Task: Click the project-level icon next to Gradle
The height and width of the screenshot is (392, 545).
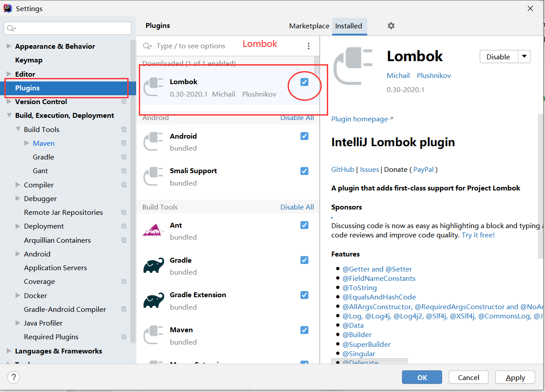Action: 124,157
